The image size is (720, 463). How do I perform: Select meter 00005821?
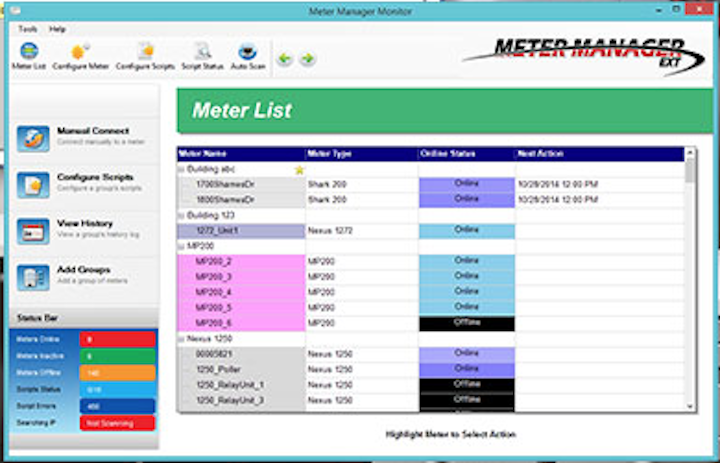pyautogui.click(x=241, y=354)
